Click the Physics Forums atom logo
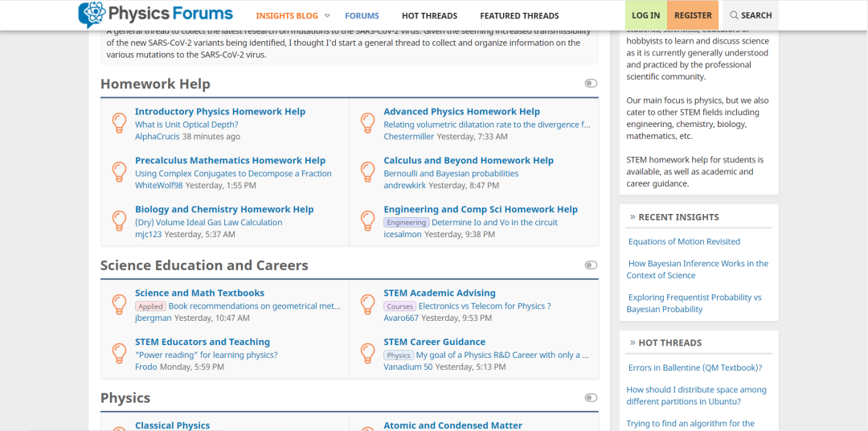 click(91, 14)
